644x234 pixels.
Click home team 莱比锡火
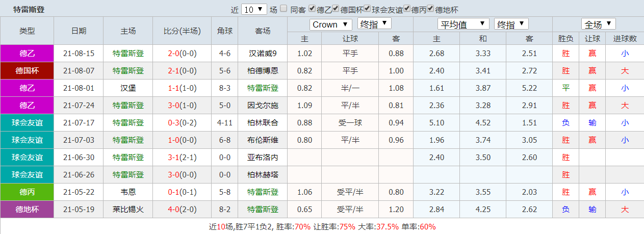[128, 209]
